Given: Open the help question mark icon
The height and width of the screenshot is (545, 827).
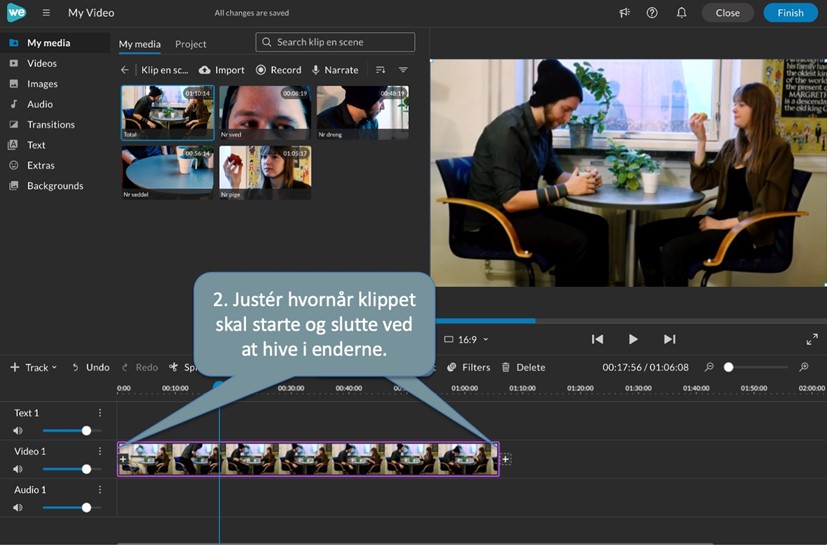Looking at the screenshot, I should [652, 13].
